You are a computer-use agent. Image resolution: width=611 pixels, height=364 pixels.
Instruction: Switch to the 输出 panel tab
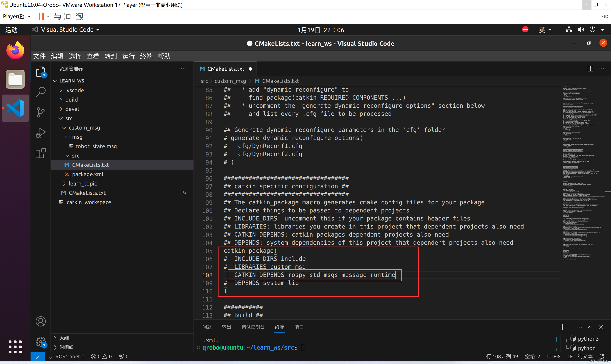tap(226, 327)
